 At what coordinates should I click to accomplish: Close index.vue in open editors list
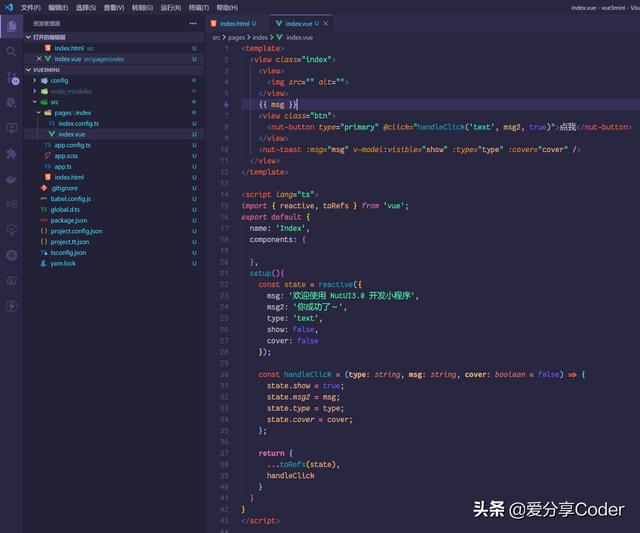pyautogui.click(x=39, y=59)
